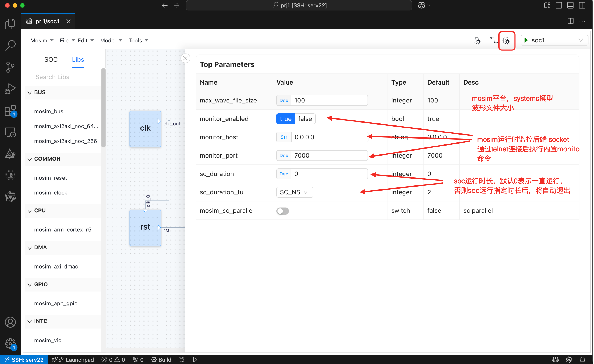Open the Model menu
594x364 pixels.
(x=111, y=40)
